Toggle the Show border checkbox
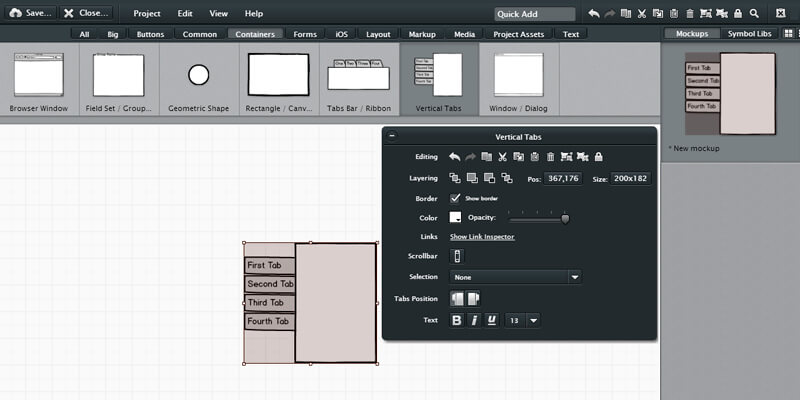Image resolution: width=800 pixels, height=400 pixels. click(455, 198)
